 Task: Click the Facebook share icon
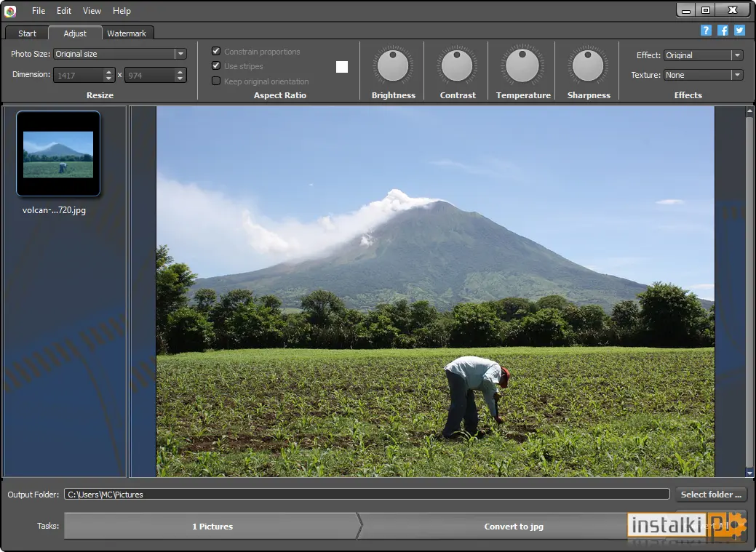(723, 31)
